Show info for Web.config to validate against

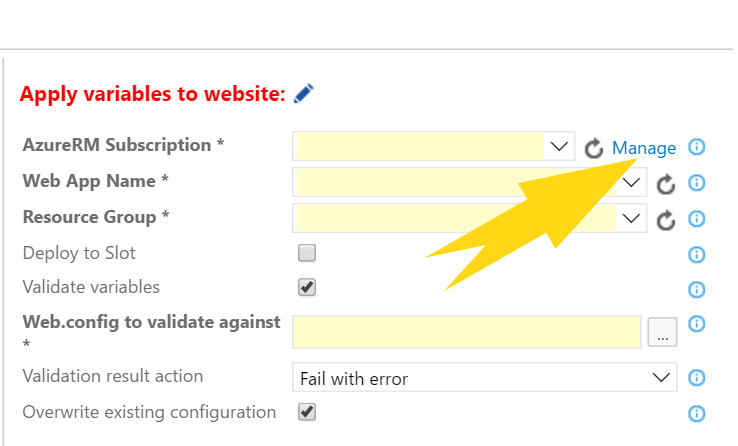click(697, 324)
